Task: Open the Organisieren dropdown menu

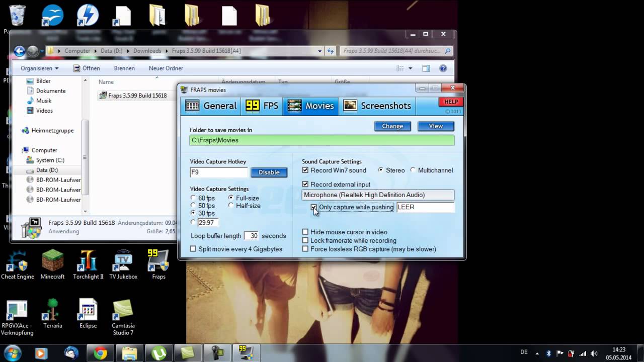Action: coord(40,68)
